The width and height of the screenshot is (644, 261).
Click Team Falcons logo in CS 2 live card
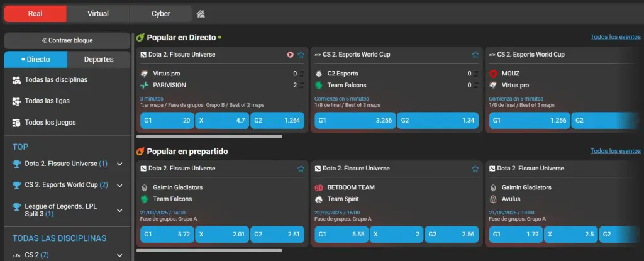[x=319, y=85]
